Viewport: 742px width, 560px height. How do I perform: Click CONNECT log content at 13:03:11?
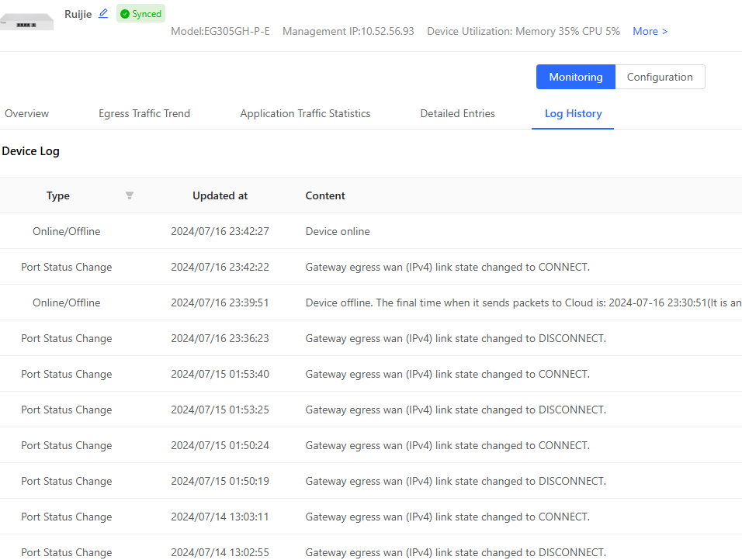[448, 517]
